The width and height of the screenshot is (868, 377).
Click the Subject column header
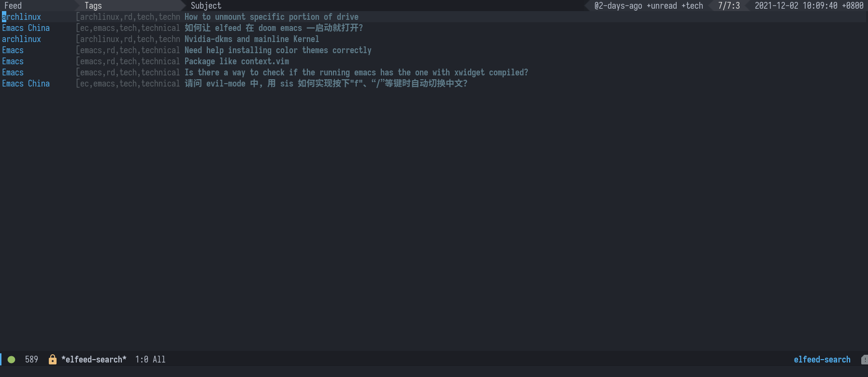(206, 5)
